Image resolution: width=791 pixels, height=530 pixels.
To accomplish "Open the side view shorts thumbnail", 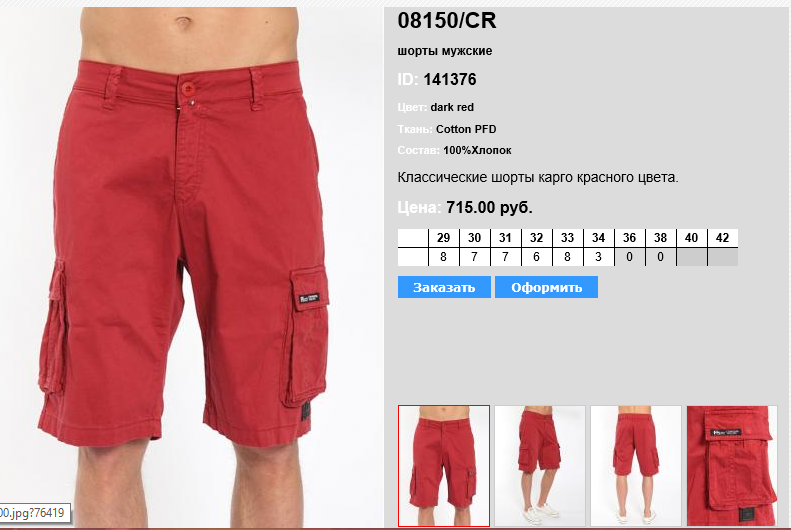I will coord(540,465).
